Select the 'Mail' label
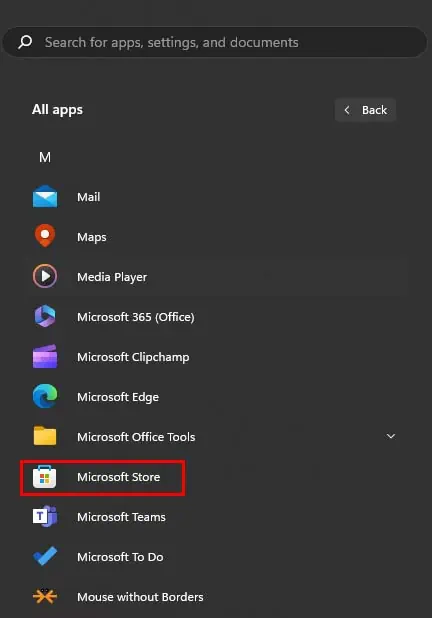This screenshot has height=618, width=432. (89, 197)
